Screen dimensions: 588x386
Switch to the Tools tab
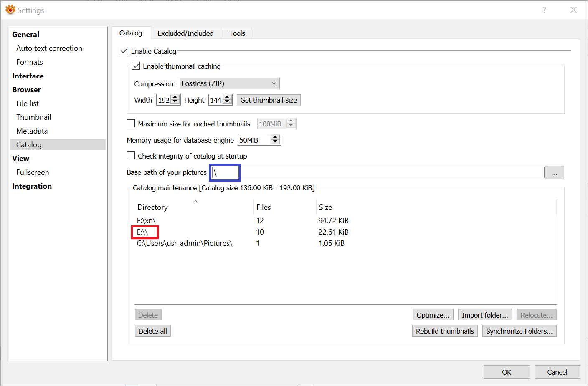tap(237, 33)
